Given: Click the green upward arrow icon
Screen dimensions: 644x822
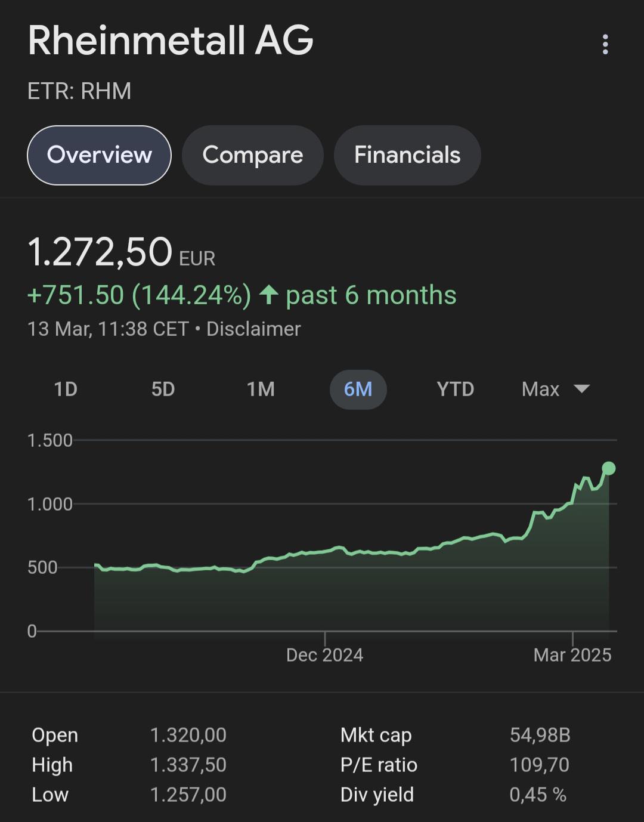Looking at the screenshot, I should (x=269, y=295).
